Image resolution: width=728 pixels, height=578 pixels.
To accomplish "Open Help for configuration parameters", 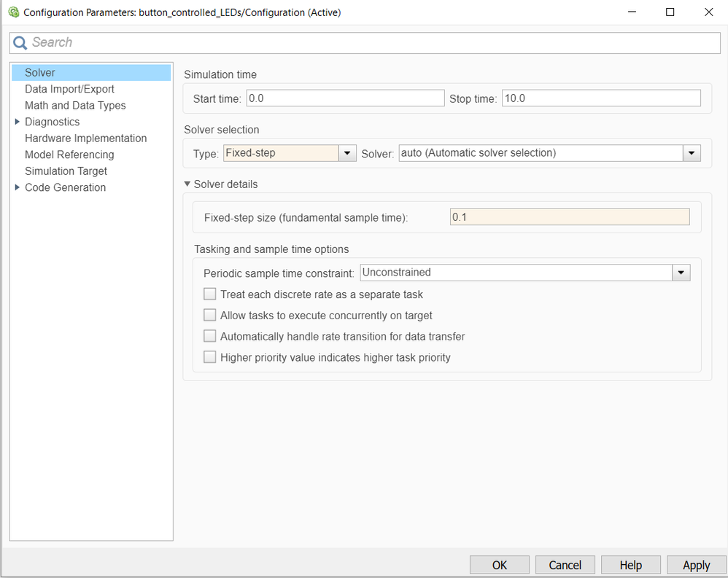I will tap(631, 565).
